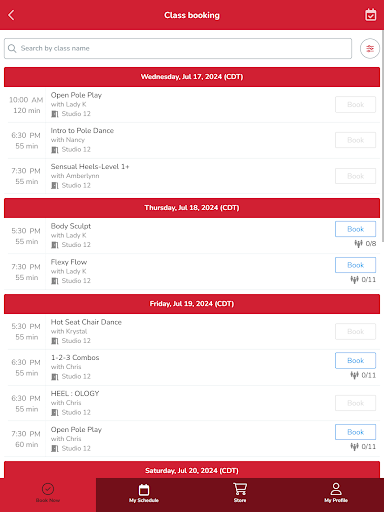Go to the My Profile tab
The width and height of the screenshot is (384, 512).
pyautogui.click(x=336, y=493)
